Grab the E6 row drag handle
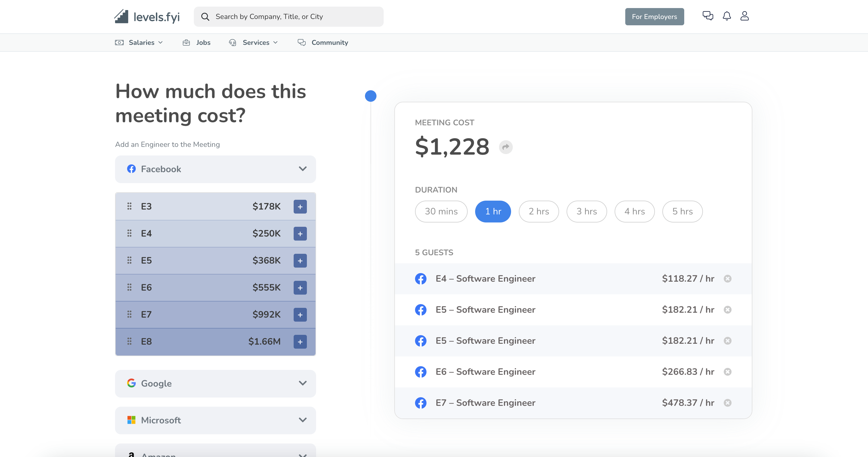This screenshot has width=868, height=457. tap(129, 287)
